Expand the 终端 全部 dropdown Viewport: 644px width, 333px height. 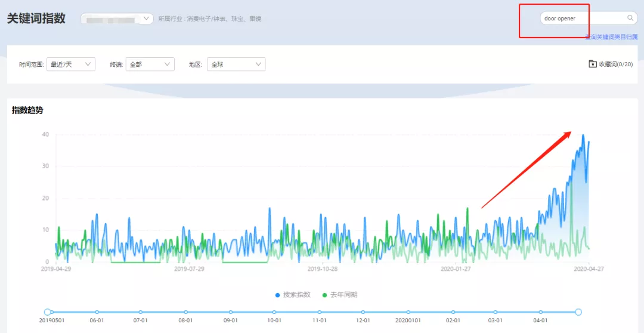coord(150,64)
